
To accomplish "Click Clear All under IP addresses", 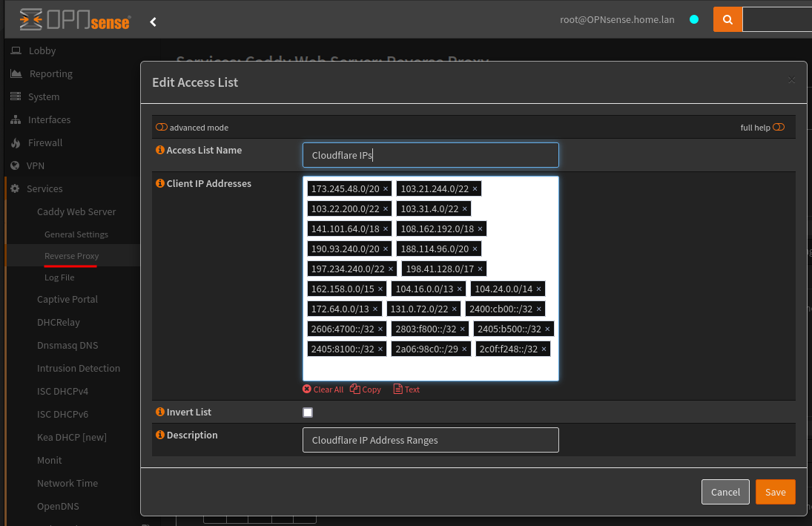I will [323, 389].
